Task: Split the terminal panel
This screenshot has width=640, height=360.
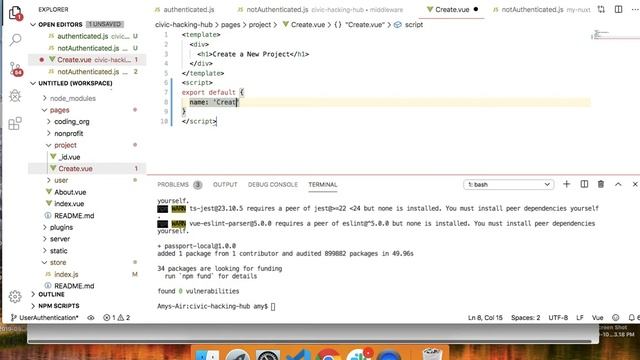Action: click(584, 184)
